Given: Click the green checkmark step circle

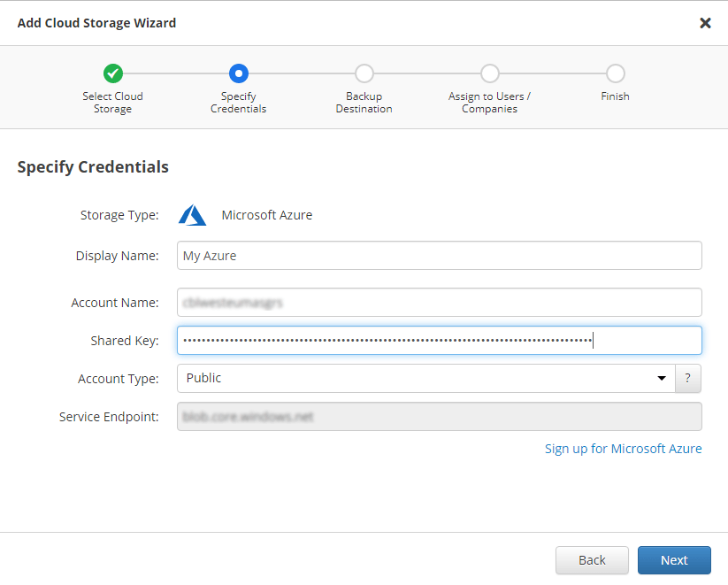Looking at the screenshot, I should click(x=113, y=73).
